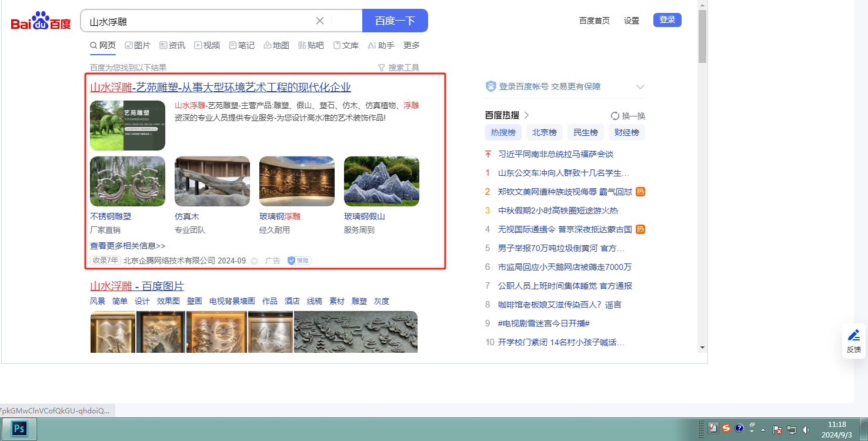Select the 效果图 image filter
868x441 pixels.
pyautogui.click(x=168, y=301)
